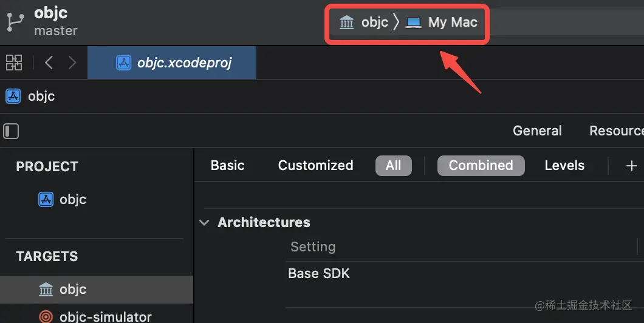Add a build setting with plus button
Screen dimensions: 644x323
pos(631,166)
